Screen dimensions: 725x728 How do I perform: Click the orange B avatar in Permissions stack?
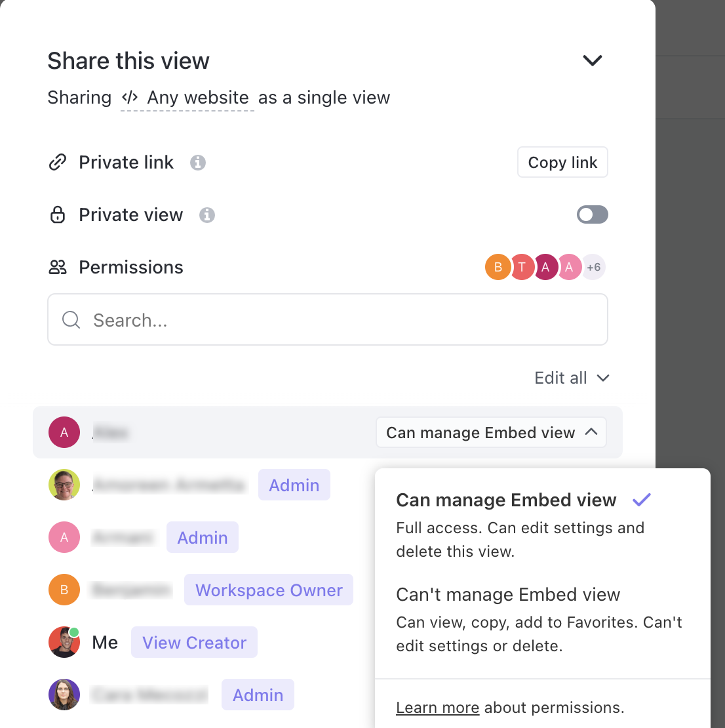point(498,267)
